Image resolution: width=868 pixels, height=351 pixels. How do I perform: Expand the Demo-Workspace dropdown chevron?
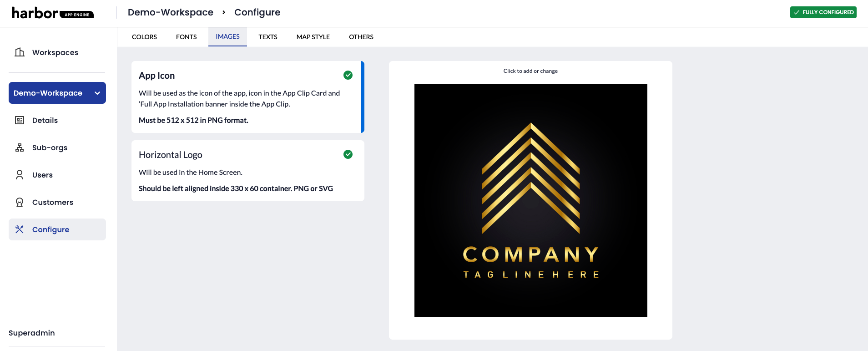pos(97,93)
